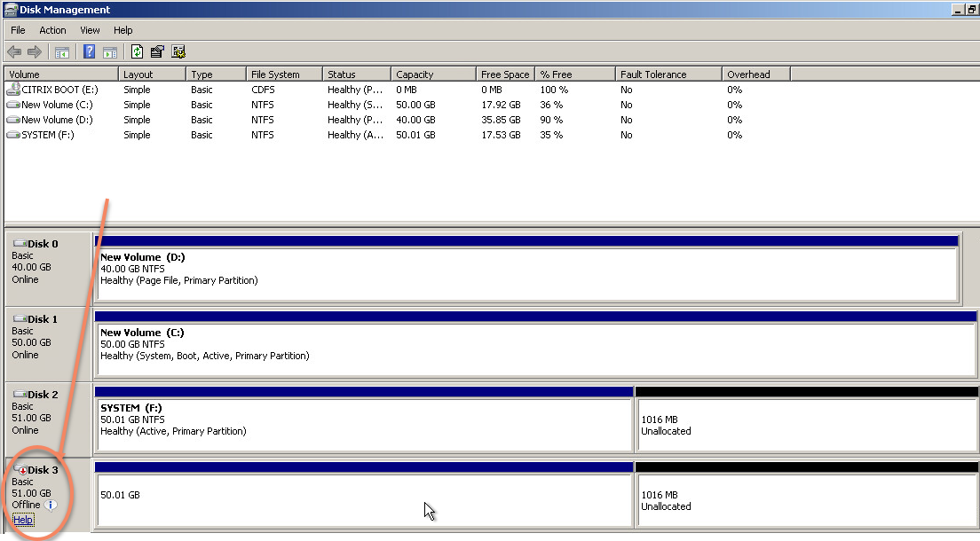Toggle the Show/Hide Console Tree icon
The width and height of the screenshot is (980, 541).
click(62, 52)
